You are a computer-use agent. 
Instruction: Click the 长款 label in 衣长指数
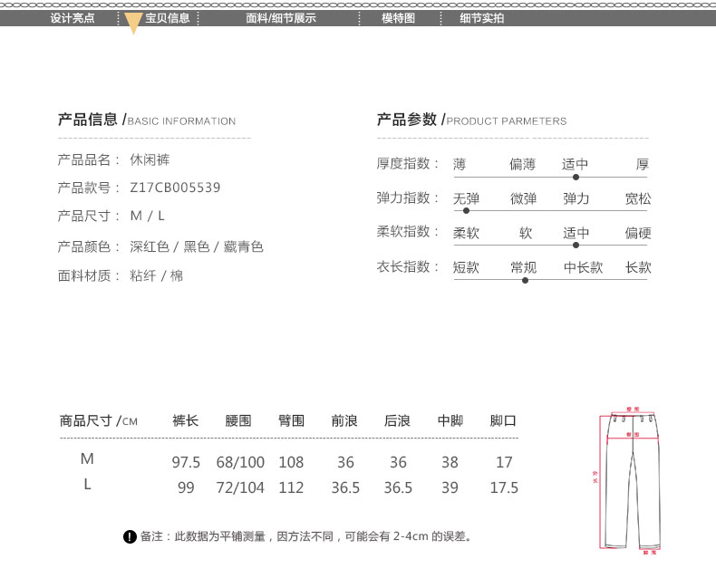point(638,267)
